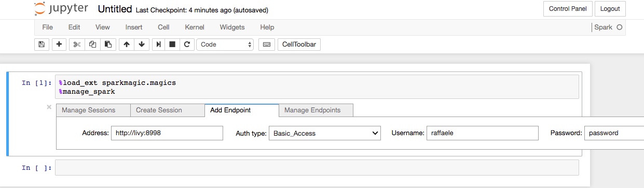Click the In [1]: prompt label
The height and width of the screenshot is (188, 644).
coord(36,83)
